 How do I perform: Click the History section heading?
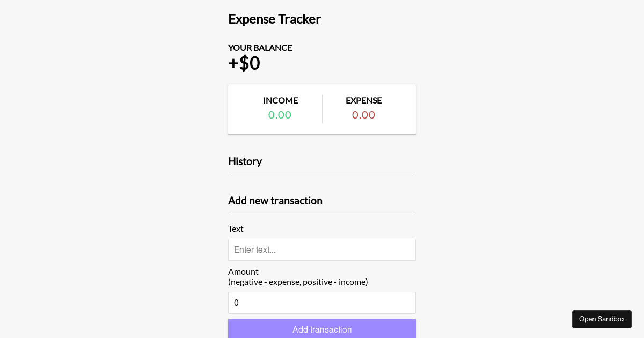(245, 161)
